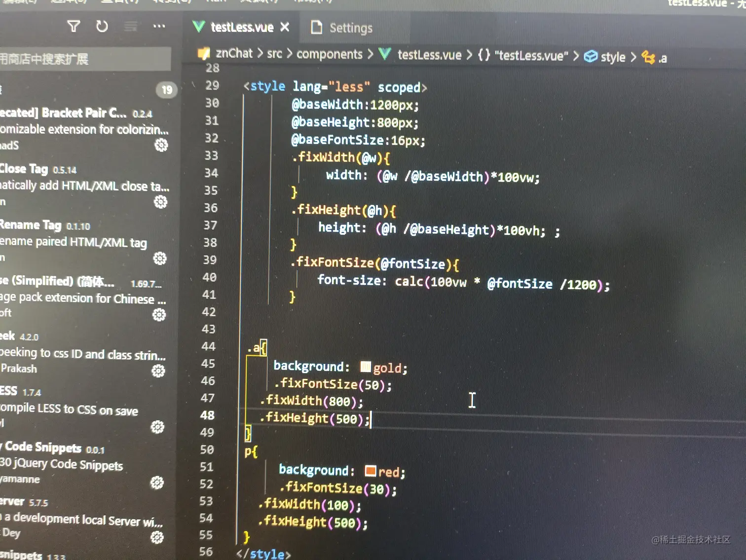
Task: Select components in the breadcrumb
Action: tap(329, 54)
